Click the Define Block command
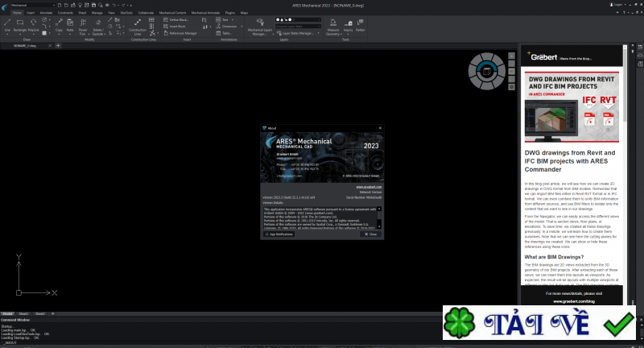Screen dimensions: 644x348 175,19
